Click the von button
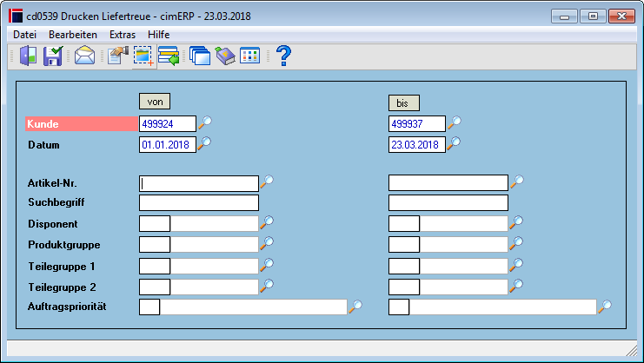Viewport: 644px width, 363px height. coord(155,102)
